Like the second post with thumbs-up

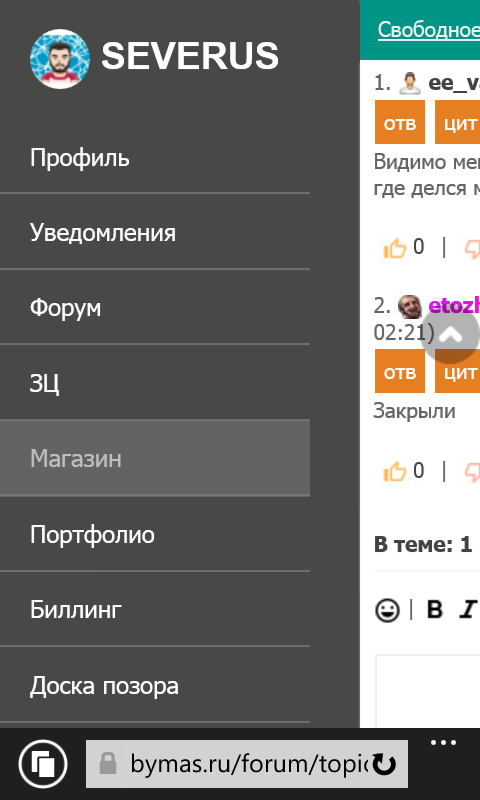tap(394, 471)
